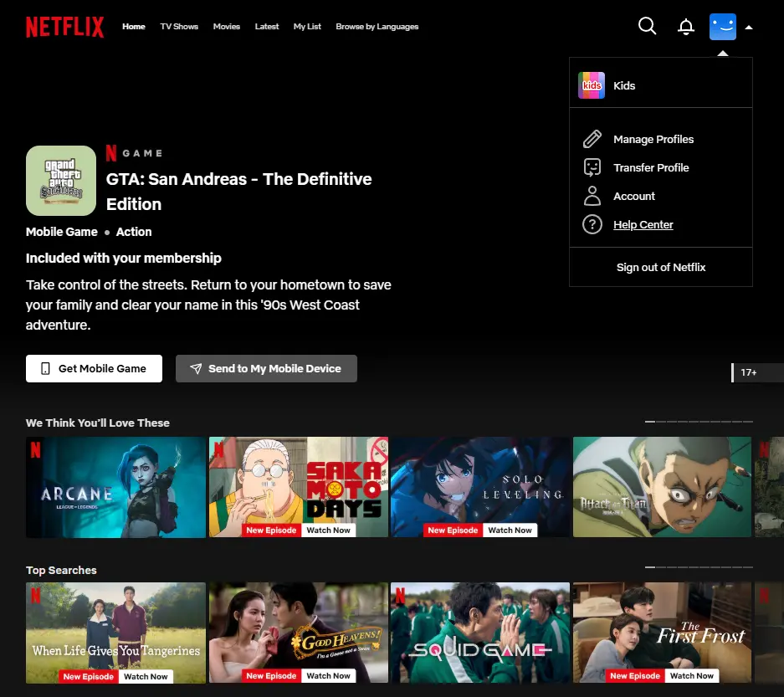The image size is (784, 697).
Task: Open Account text link in menu
Action: pyautogui.click(x=634, y=196)
